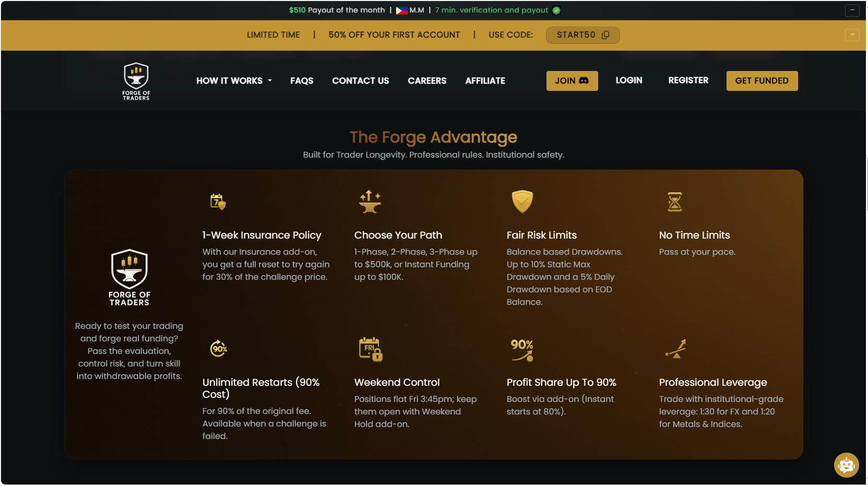This screenshot has height=486, width=868.
Task: Click the 'Choose Your Path' heading
Action: [398, 235]
